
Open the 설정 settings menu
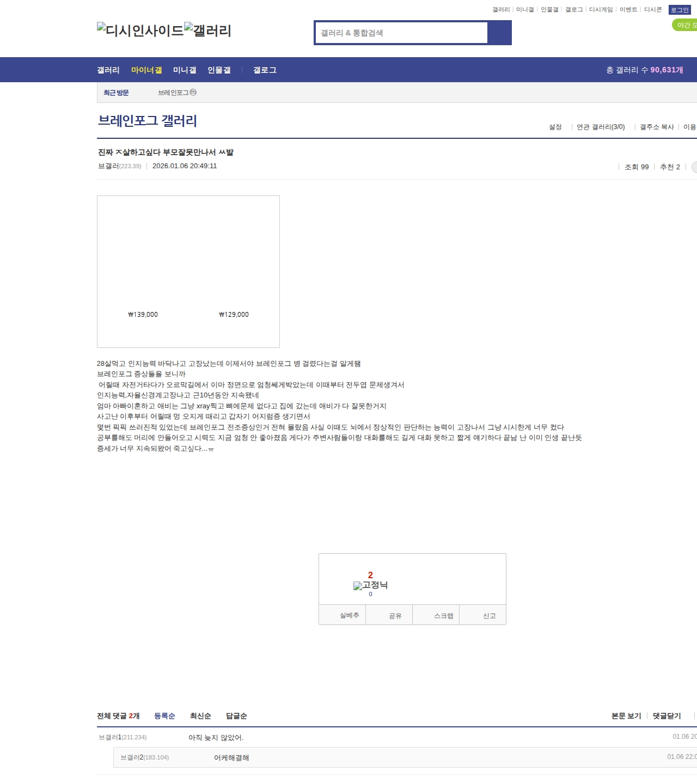click(555, 127)
